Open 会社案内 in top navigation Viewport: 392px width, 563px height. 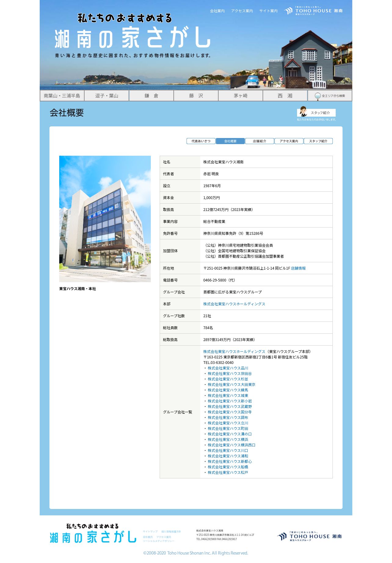click(217, 11)
